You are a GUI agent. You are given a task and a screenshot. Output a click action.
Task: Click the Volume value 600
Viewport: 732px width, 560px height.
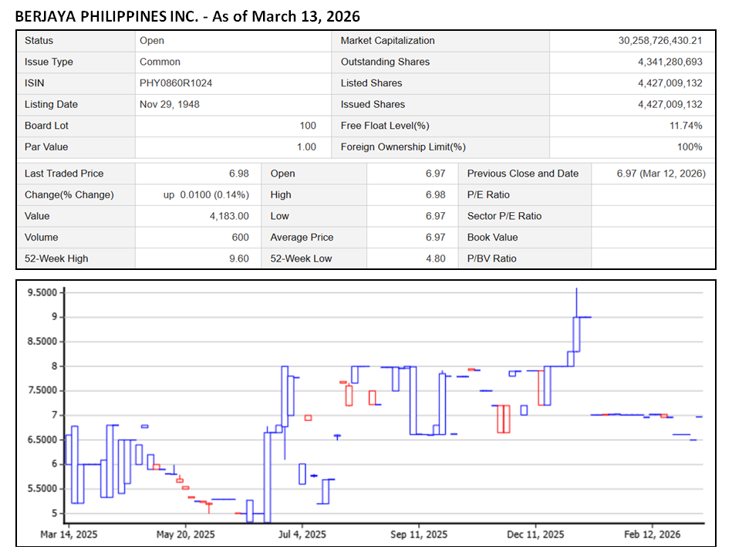point(240,238)
